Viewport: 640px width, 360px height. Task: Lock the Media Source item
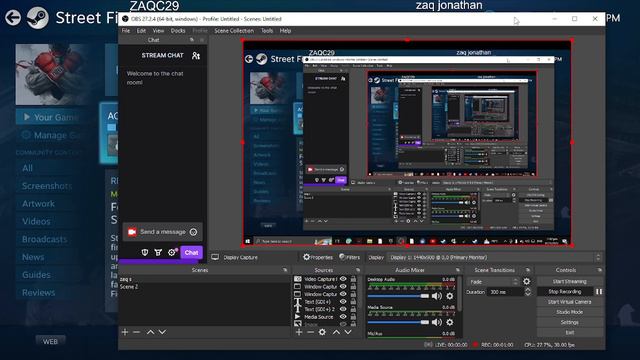pyautogui.click(x=353, y=317)
